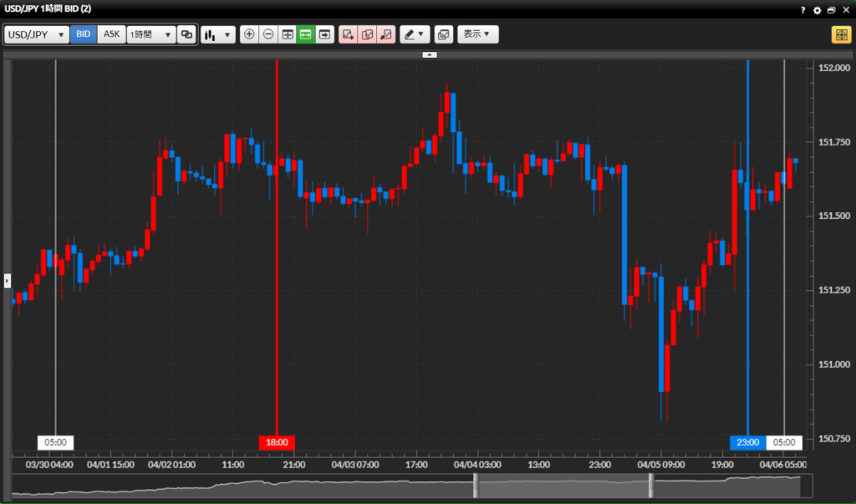Click the zoom out magnifier icon
Image resolution: width=856 pixels, height=504 pixels.
[268, 35]
